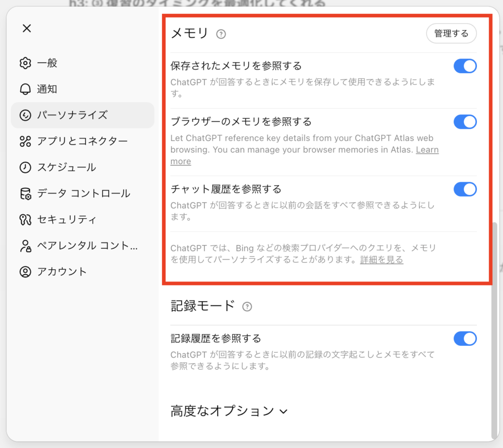Screen dimensions: 503x448
Task: Click the データ コントロール database icon
Action: [25, 194]
